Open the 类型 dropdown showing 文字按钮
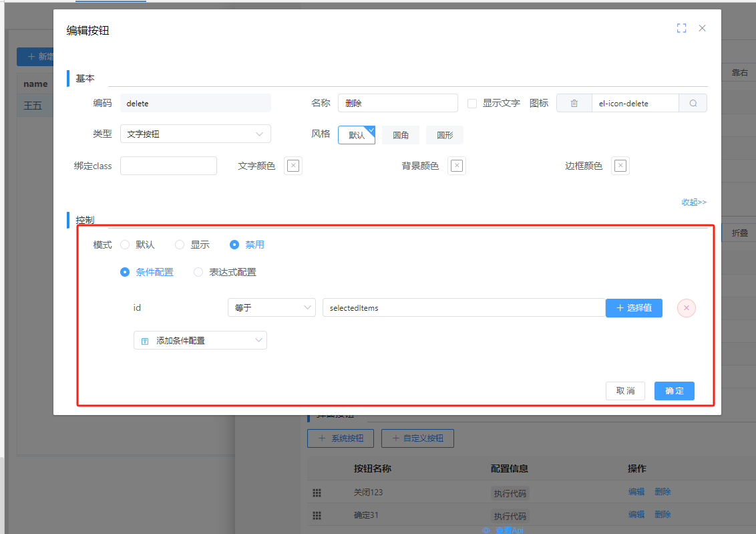756x534 pixels. click(195, 134)
